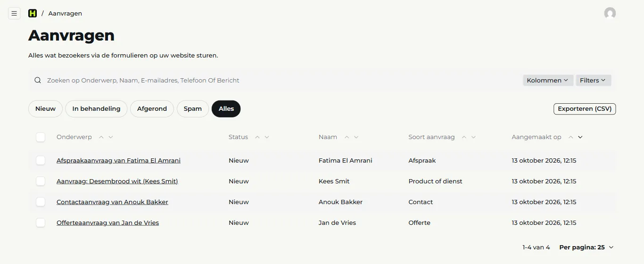Switch to the In behandeling tab
This screenshot has height=264, width=644.
pyautogui.click(x=96, y=108)
